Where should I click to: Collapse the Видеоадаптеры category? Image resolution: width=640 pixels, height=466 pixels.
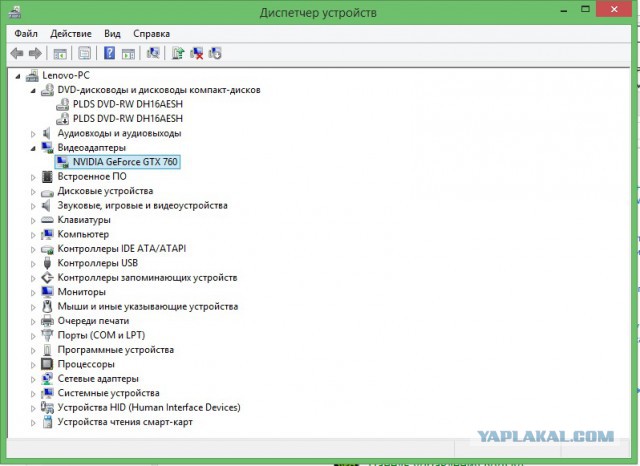coord(33,149)
